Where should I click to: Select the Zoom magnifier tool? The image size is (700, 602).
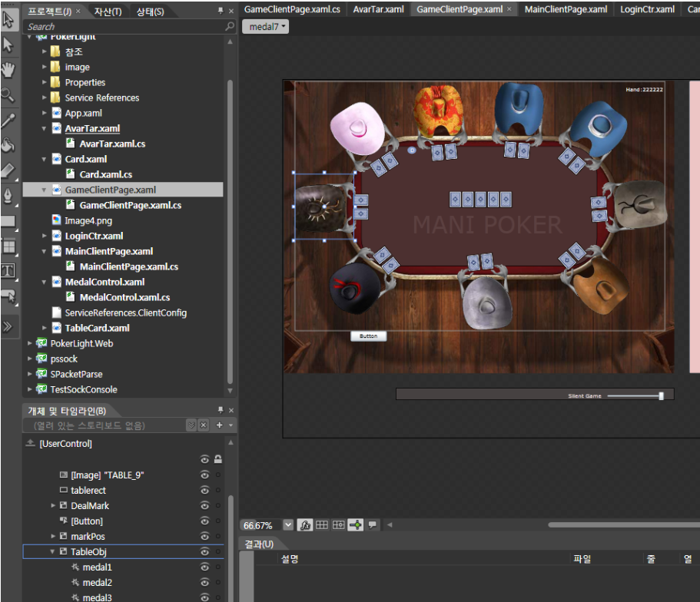(8, 95)
